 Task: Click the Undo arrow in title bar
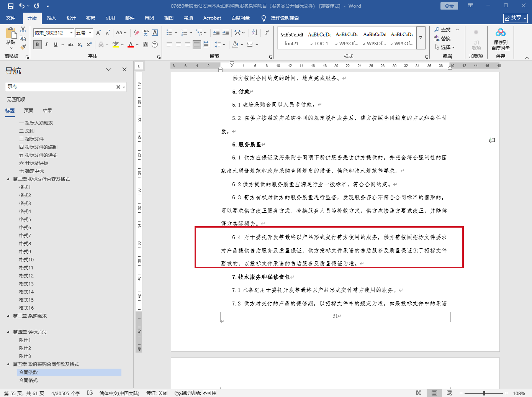22,6
